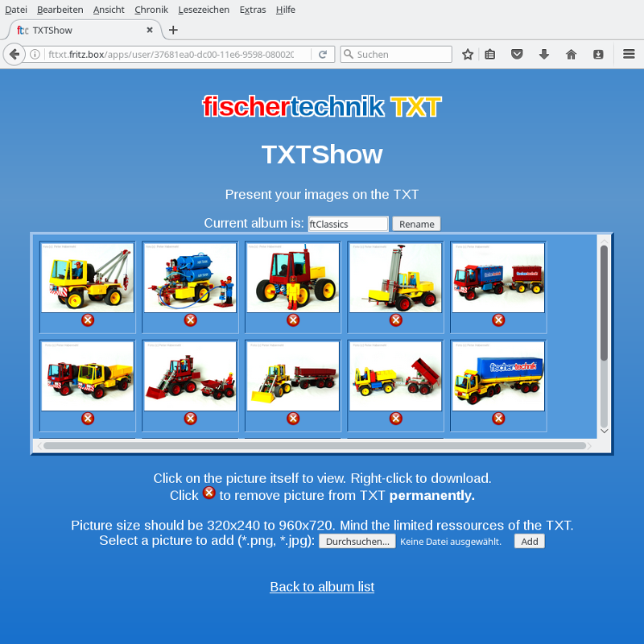Click the Rename button
This screenshot has height=644, width=644.
coord(416,224)
